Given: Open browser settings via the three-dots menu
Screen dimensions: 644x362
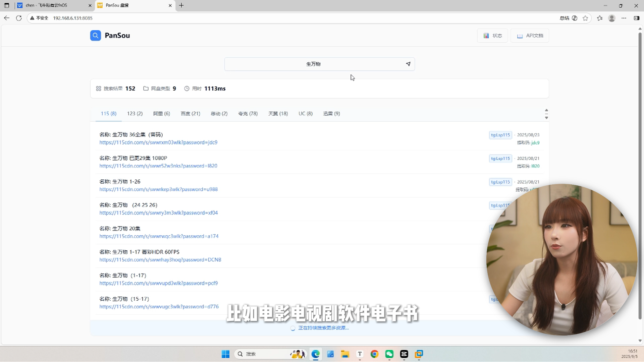Looking at the screenshot, I should [x=624, y=18].
